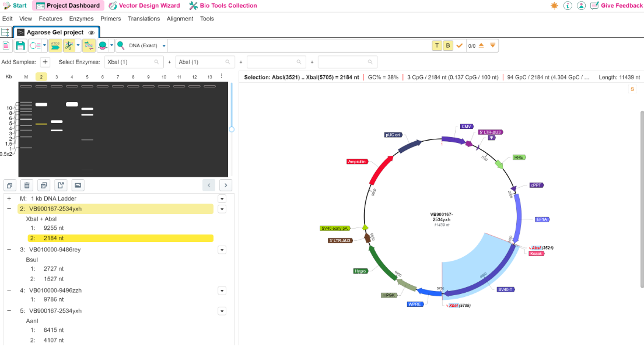Open the Primers menu
Screen dimensions: 644x350
click(110, 19)
